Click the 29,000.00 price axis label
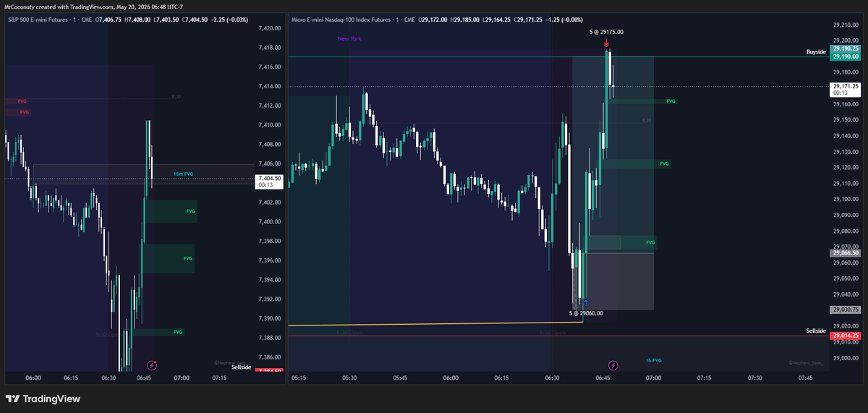The image size is (868, 413). tap(846, 357)
